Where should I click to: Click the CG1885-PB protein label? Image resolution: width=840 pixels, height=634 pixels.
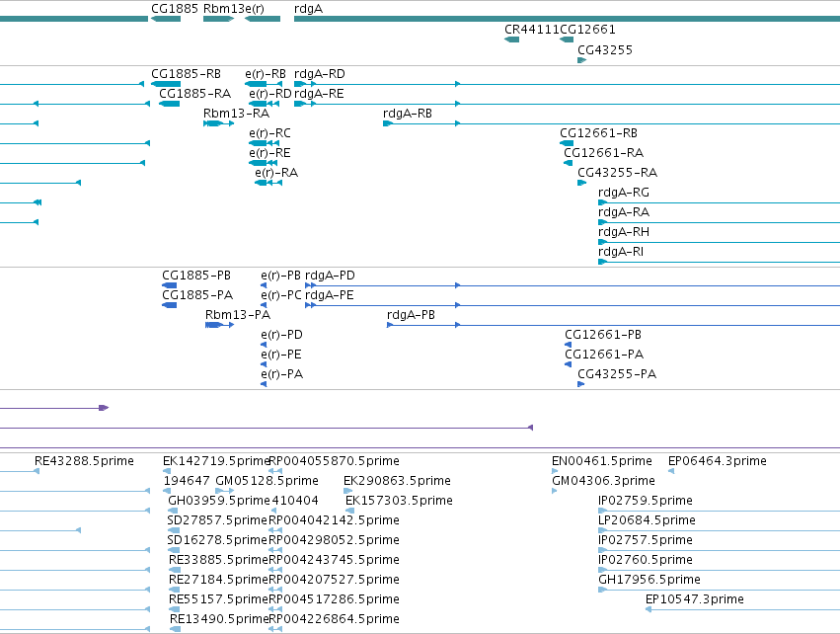(196, 275)
